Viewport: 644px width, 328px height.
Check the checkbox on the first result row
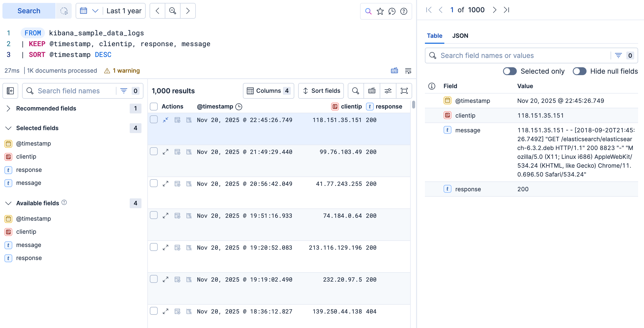(154, 120)
